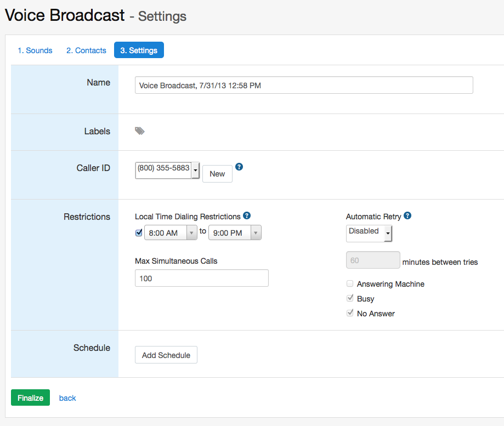Select the 3. Settings tab
Image resolution: width=504 pixels, height=426 pixels.
139,50
